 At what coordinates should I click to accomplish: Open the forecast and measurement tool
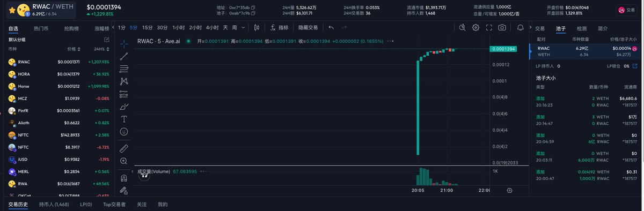click(x=124, y=94)
